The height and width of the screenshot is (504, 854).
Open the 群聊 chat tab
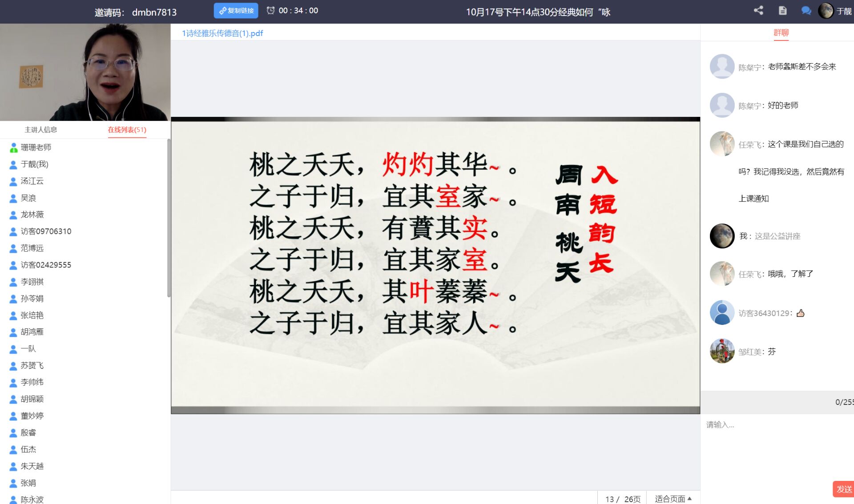[x=781, y=32]
